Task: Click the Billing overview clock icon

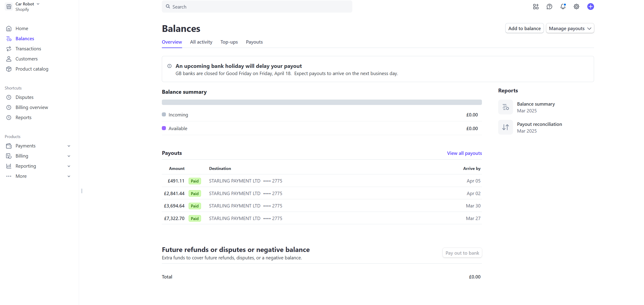Action: pos(9,107)
